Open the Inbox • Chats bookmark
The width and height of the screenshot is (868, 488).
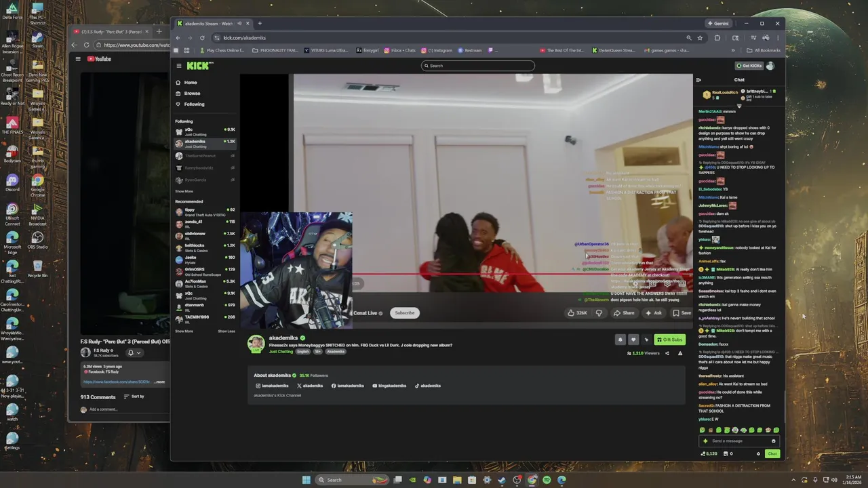point(399,50)
